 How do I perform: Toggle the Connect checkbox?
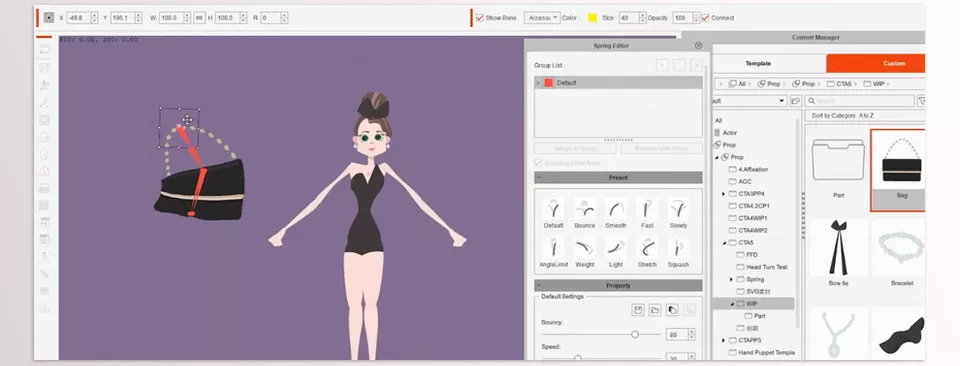(705, 18)
